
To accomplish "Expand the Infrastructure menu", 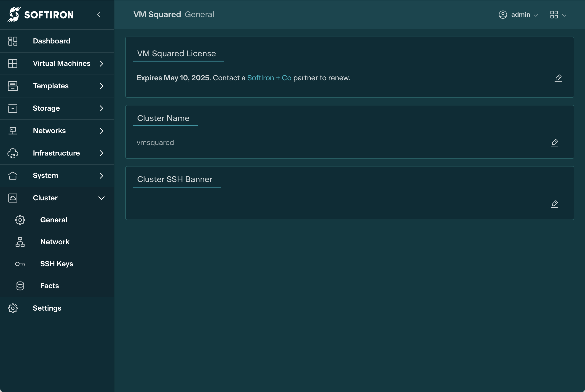I will [x=101, y=153].
